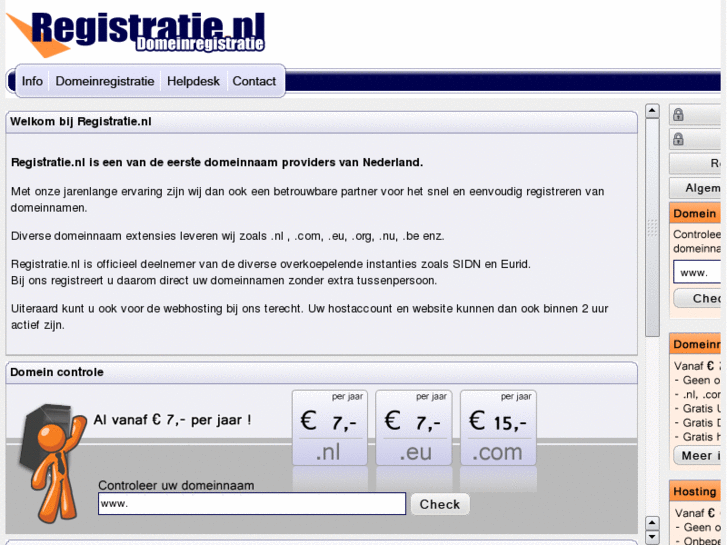Viewport: 727px width, 545px height.
Task: Select the .com € 15,- price tile
Action: 498,428
